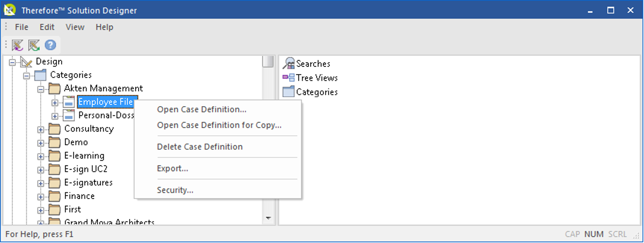This screenshot has width=644, height=243.
Task: Click the Therefore app logo in title bar
Action: pyautogui.click(x=10, y=10)
